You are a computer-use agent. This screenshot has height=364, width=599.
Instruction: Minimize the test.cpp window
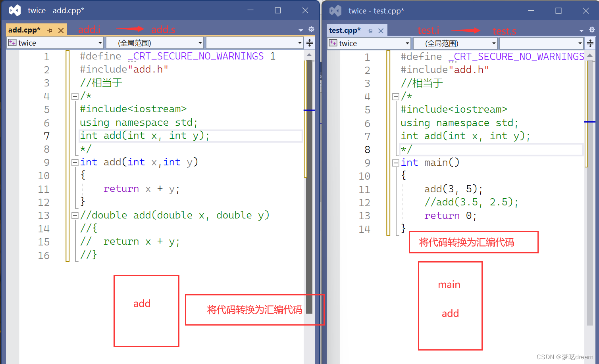[531, 11]
